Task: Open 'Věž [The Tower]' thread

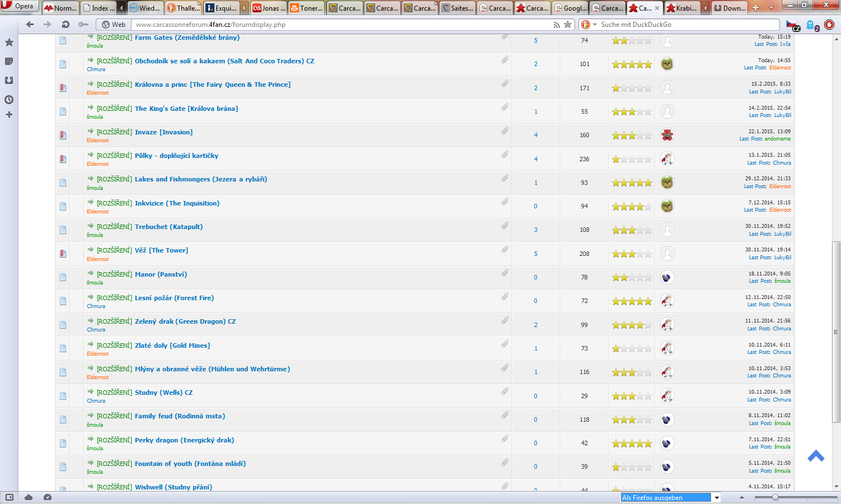Action: tap(161, 250)
